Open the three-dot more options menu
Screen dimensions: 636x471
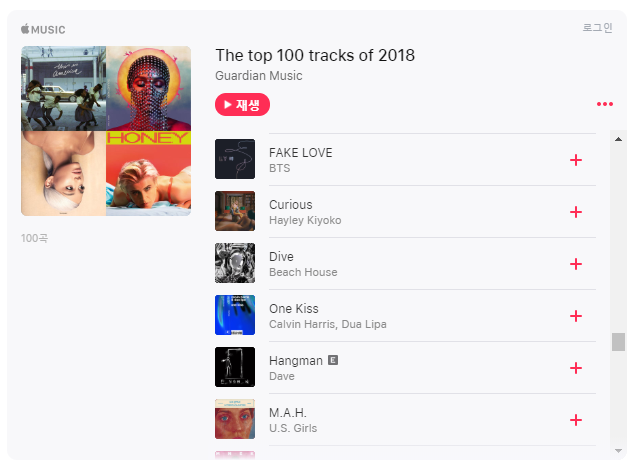pos(604,104)
